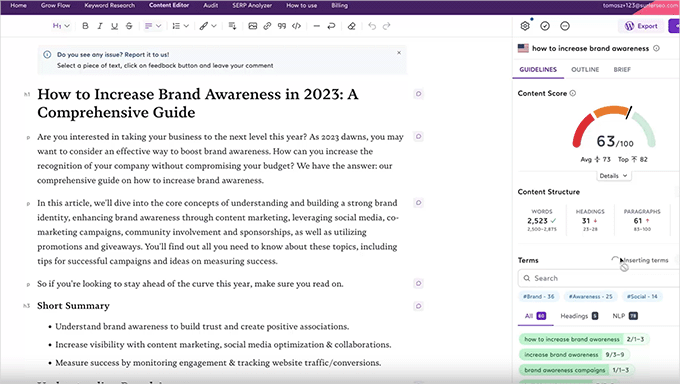Click term 'how to increase brand awareness'
The image size is (680, 384).
[584, 339]
